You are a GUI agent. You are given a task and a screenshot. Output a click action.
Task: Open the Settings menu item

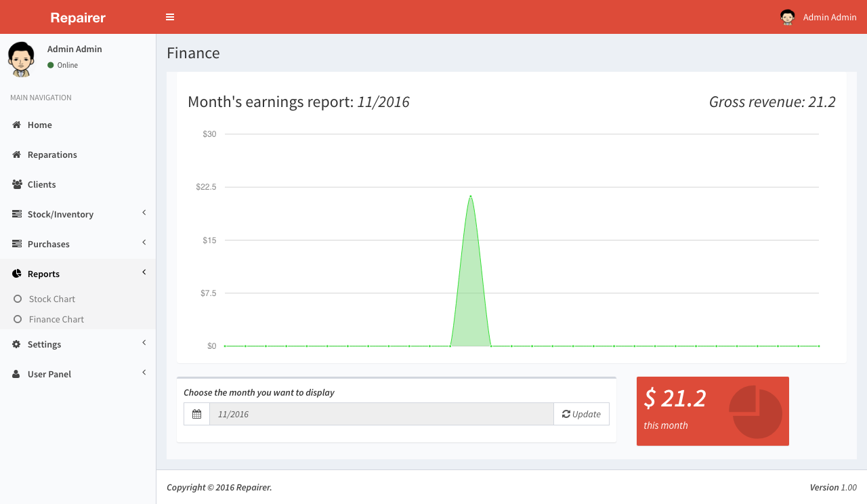click(x=45, y=344)
